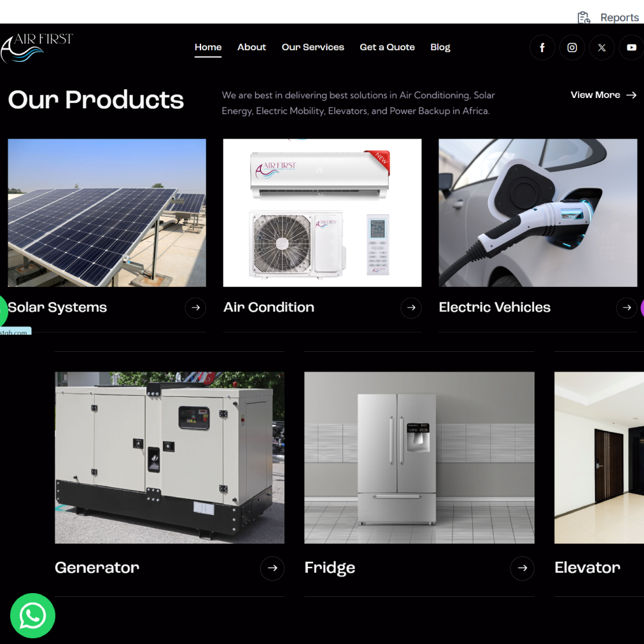The image size is (644, 644).
Task: Click the arrow beside Generator
Action: [x=272, y=568]
